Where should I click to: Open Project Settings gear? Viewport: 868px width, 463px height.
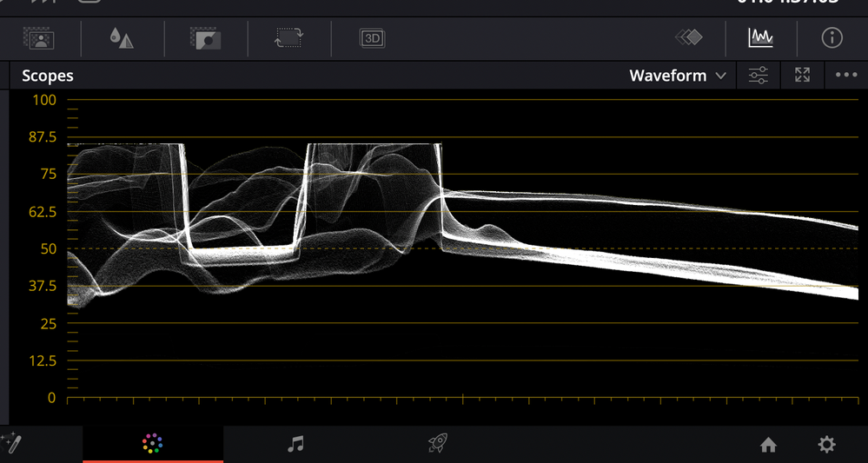point(826,445)
